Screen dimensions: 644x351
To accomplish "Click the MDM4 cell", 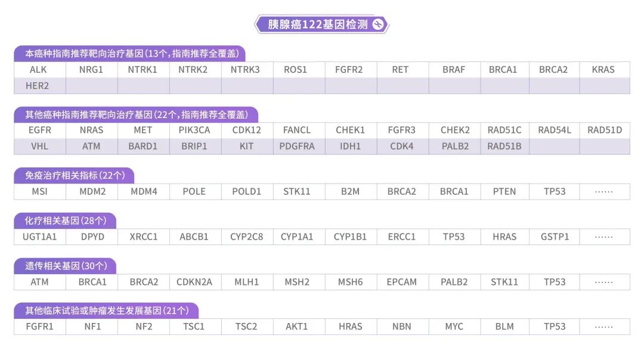I will [x=143, y=192].
